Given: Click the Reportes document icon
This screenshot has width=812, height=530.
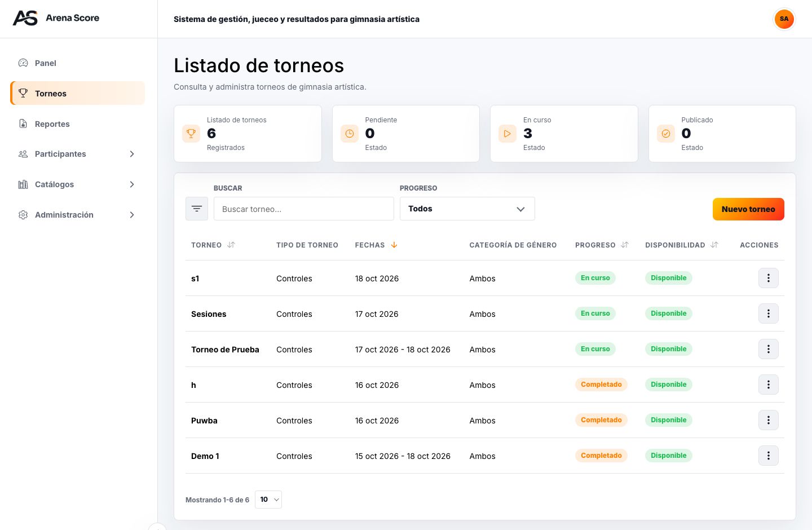Looking at the screenshot, I should pos(23,123).
